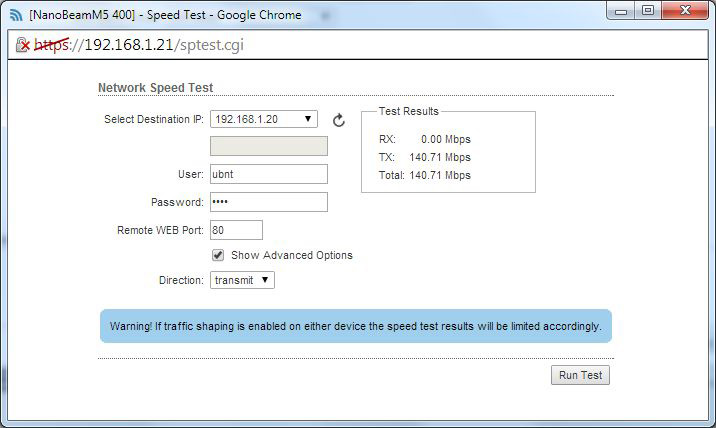Click the refresh destination IP list icon
Viewport: 716px width, 428px height.
coord(338,120)
